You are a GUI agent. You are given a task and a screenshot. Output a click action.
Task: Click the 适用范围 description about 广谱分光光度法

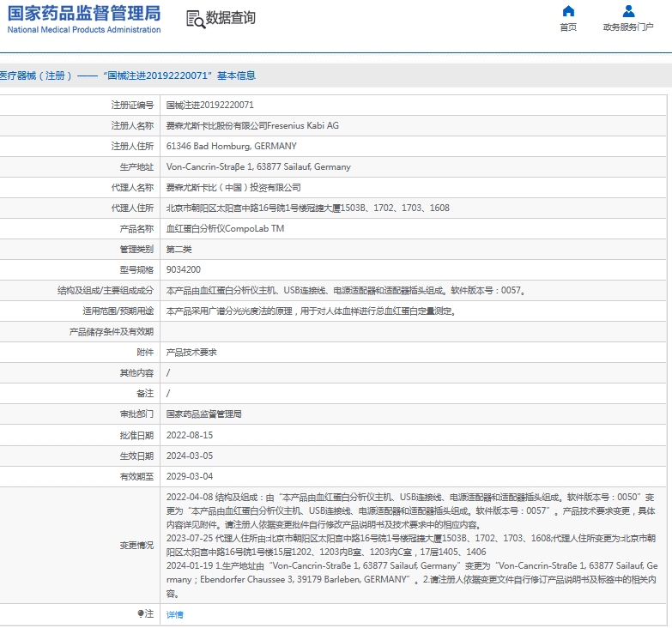[312, 311]
